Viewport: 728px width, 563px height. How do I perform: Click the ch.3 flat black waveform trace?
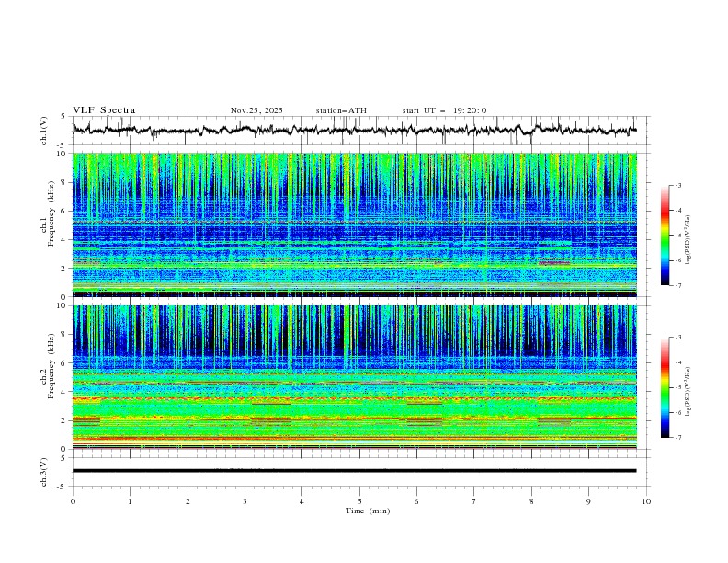[354, 471]
